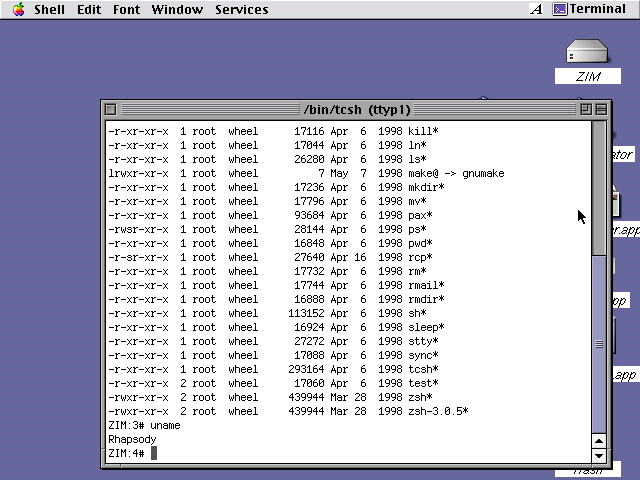
Task: Click the ZIM disk label
Action: point(588,76)
